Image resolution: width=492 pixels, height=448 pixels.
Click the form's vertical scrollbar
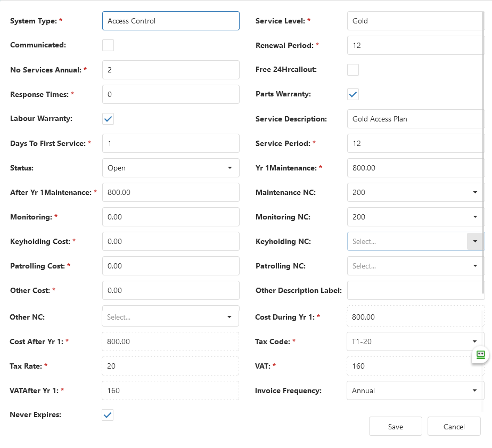483,153
